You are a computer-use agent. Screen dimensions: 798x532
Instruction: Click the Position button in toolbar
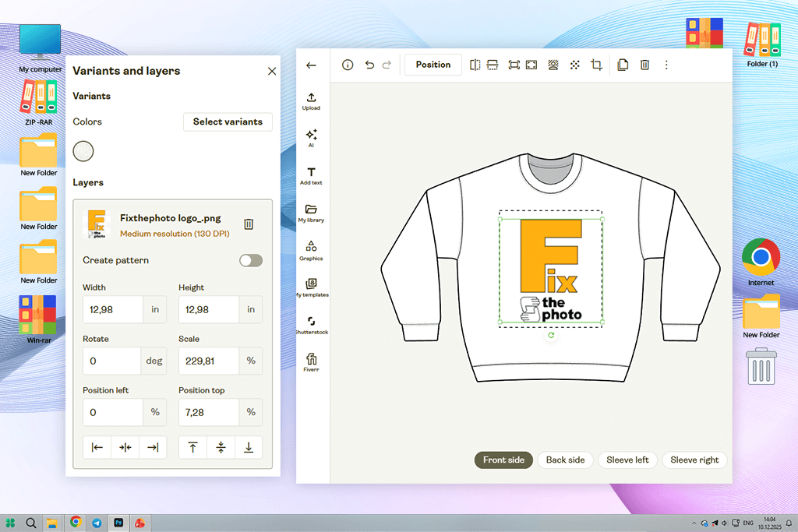(x=433, y=65)
